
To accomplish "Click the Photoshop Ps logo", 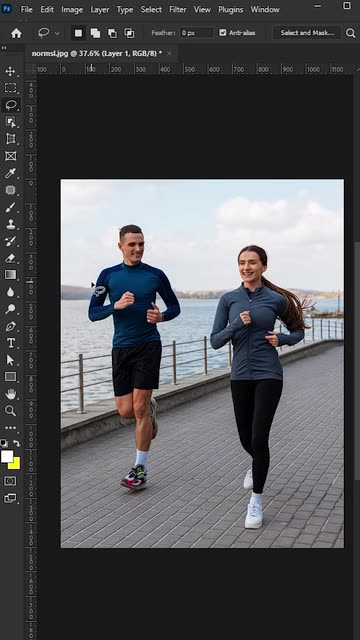I will 7,9.
